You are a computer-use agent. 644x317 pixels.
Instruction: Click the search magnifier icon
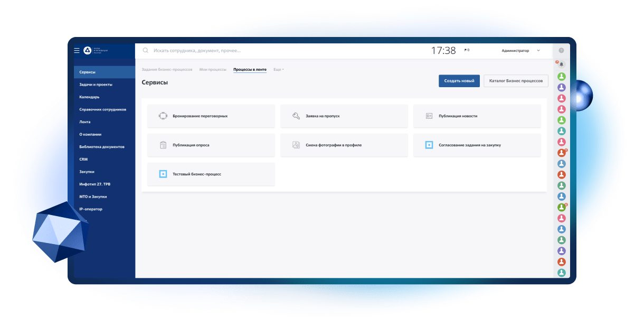pyautogui.click(x=146, y=51)
